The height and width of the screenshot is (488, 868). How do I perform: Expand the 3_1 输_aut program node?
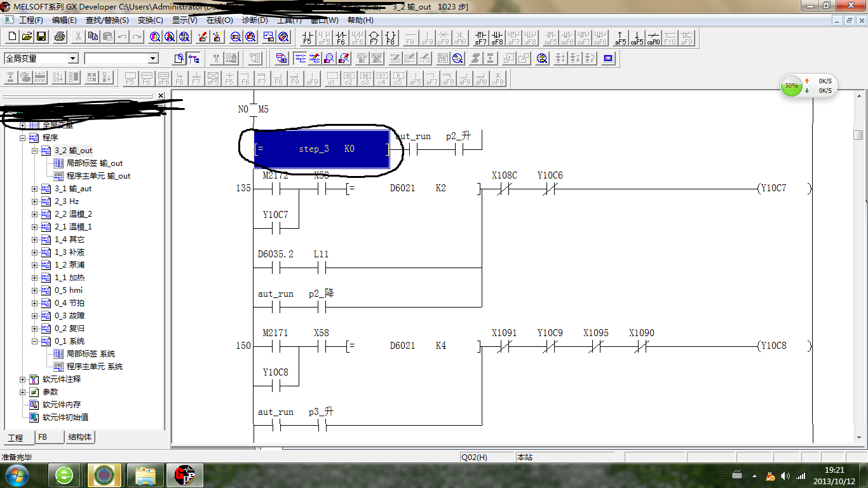point(35,189)
